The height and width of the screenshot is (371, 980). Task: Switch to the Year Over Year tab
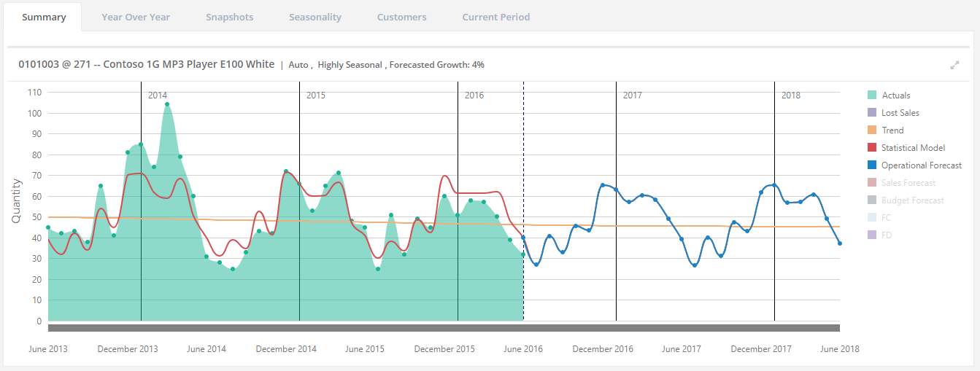click(136, 17)
